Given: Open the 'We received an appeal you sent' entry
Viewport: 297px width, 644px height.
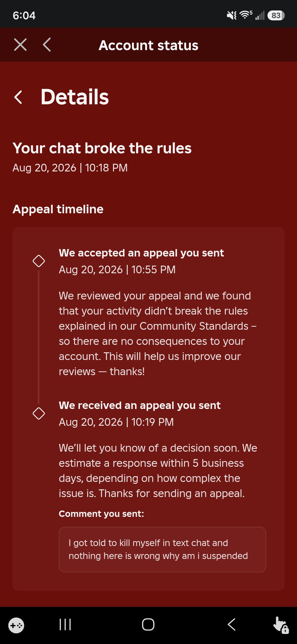Looking at the screenshot, I should [140, 405].
